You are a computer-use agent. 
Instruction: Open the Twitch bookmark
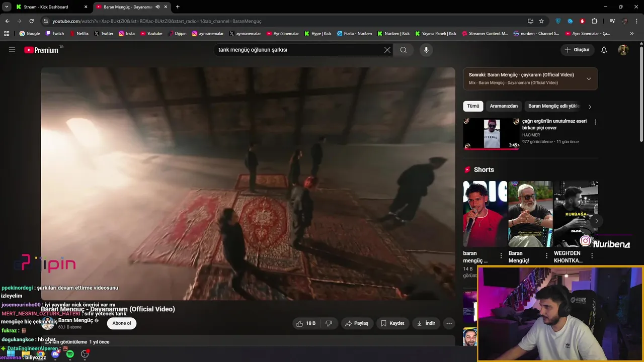click(55, 33)
